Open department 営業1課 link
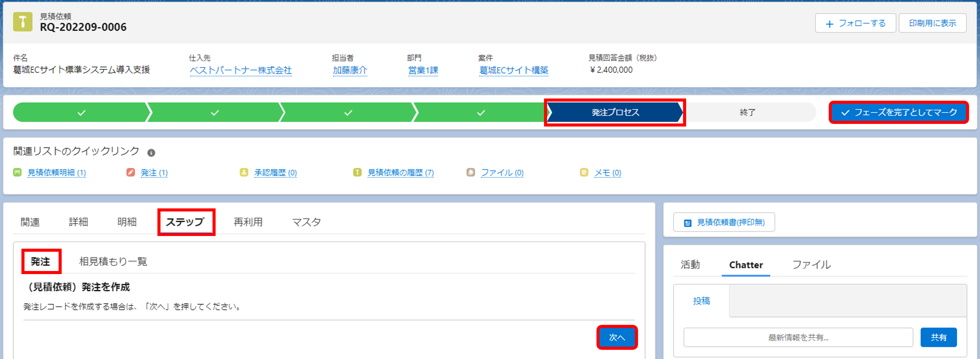The image size is (980, 359). click(423, 70)
